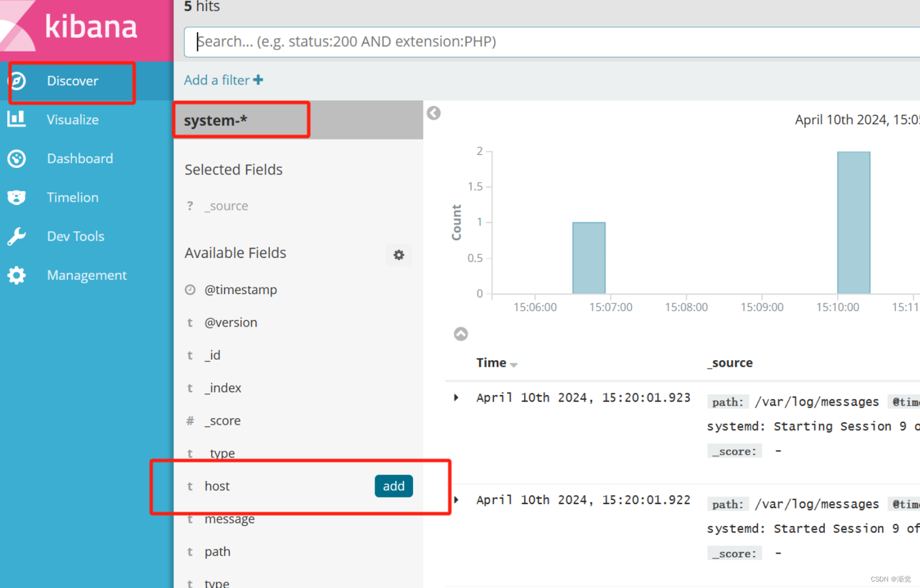This screenshot has height=588, width=920.
Task: Click the _score label in the second log row
Action: tap(734, 554)
